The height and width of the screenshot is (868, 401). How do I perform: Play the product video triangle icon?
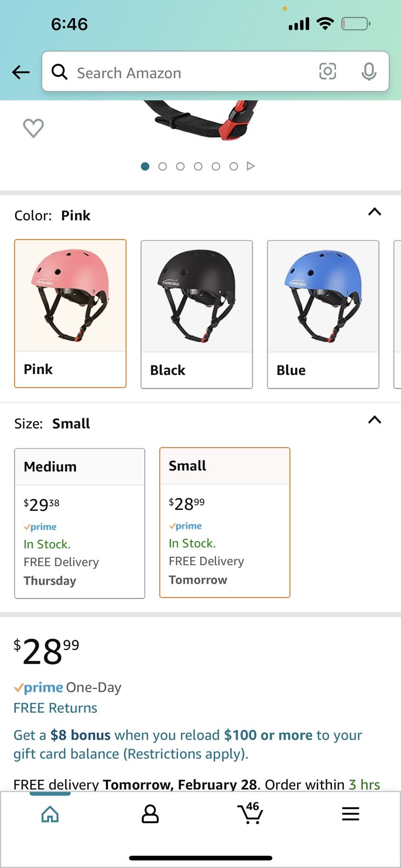251,166
